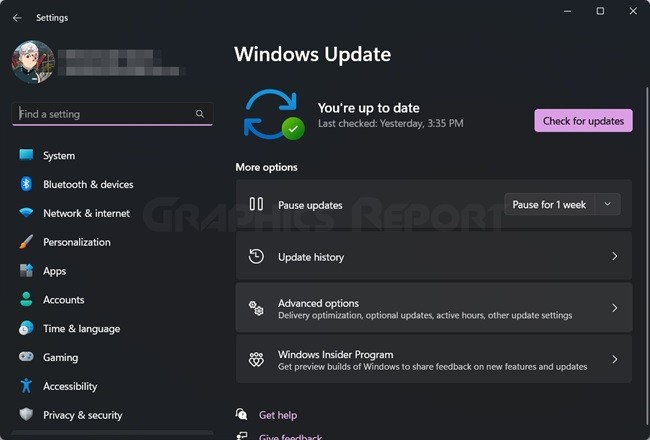Open Bluetooth & devices settings
Screen dimensions: 650x440
click(x=88, y=185)
